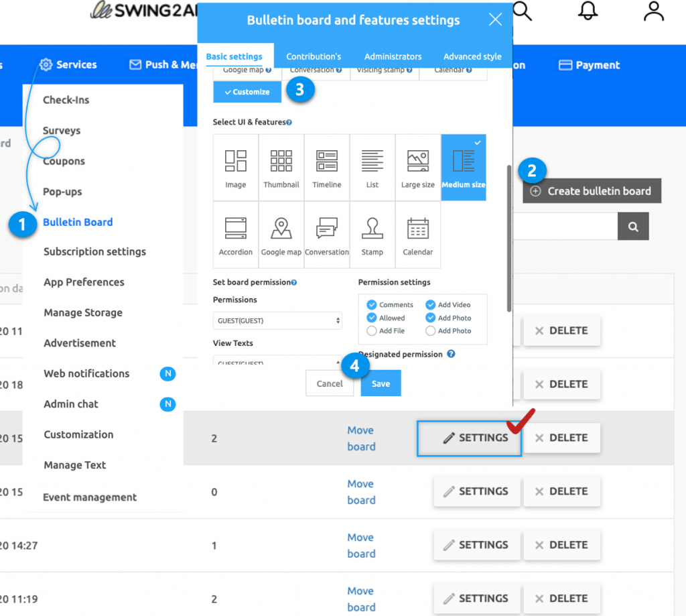
Task: Save the bulletin board settings
Action: [381, 383]
